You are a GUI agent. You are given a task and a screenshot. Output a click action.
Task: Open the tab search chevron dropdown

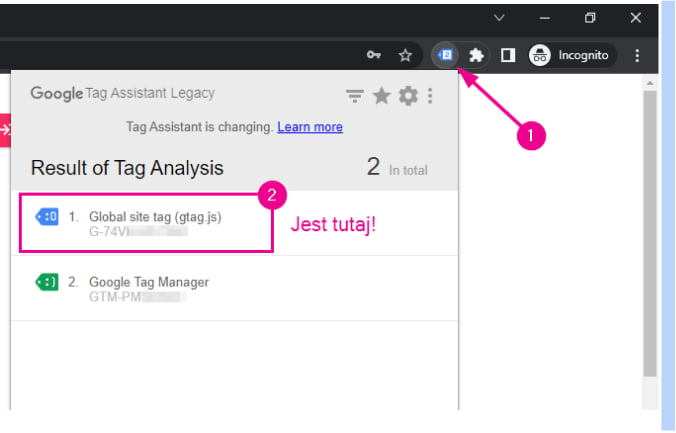click(499, 18)
